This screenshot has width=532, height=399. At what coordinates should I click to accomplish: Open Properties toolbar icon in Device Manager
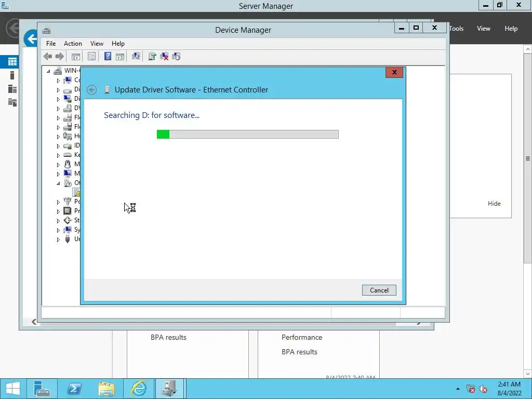click(x=91, y=56)
